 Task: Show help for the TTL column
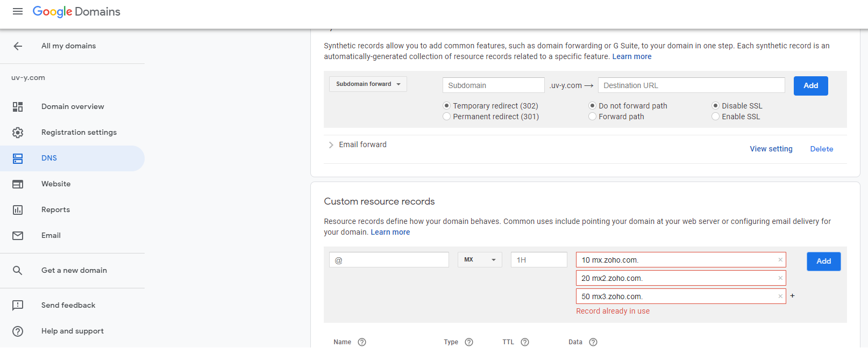(525, 342)
